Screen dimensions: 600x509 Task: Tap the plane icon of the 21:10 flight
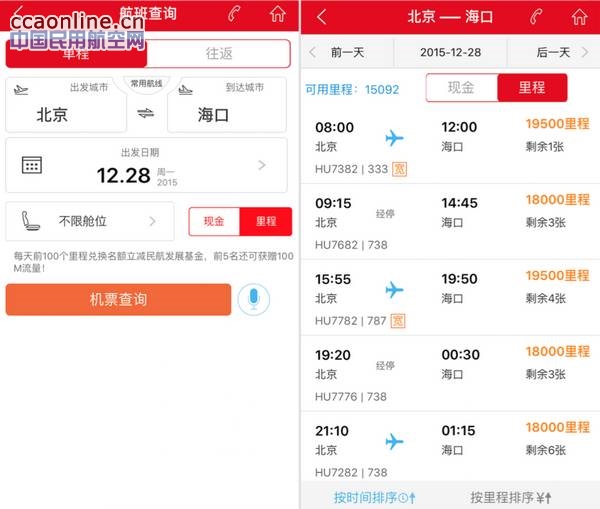394,441
